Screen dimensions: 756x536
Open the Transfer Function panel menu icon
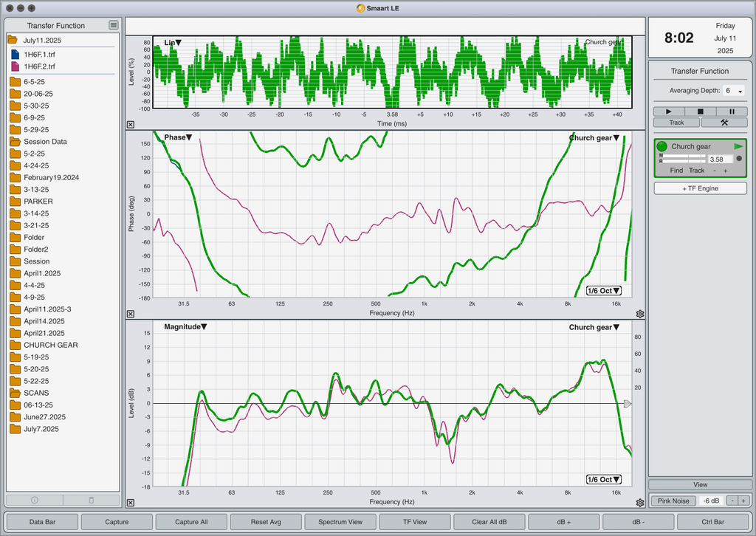pos(113,25)
